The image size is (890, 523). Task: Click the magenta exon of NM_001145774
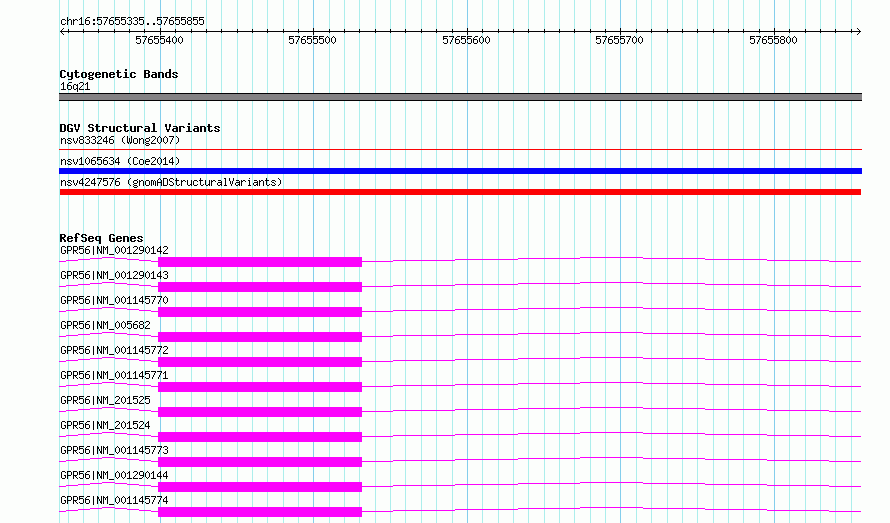tap(260, 512)
